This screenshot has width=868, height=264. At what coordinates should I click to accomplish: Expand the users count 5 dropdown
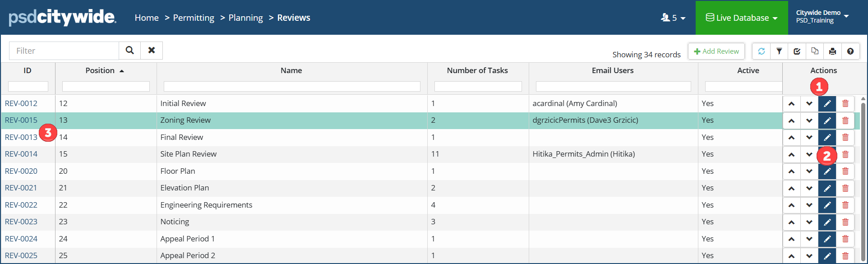(x=673, y=18)
